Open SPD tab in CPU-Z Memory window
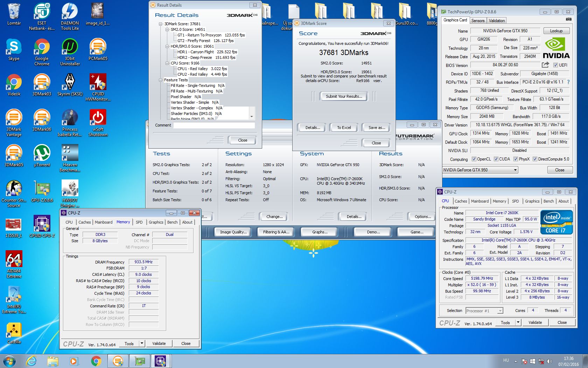588x368 pixels. (139, 222)
